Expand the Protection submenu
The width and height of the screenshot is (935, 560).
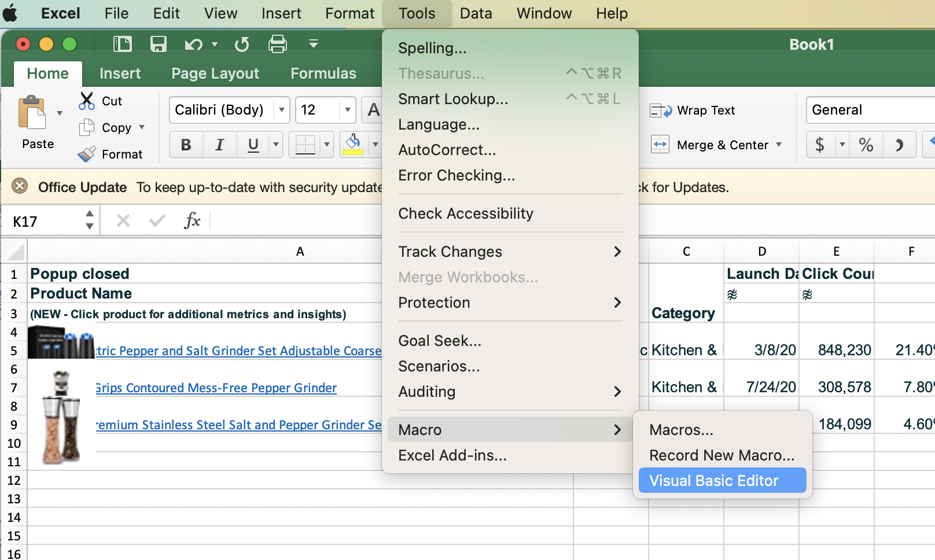tap(509, 303)
